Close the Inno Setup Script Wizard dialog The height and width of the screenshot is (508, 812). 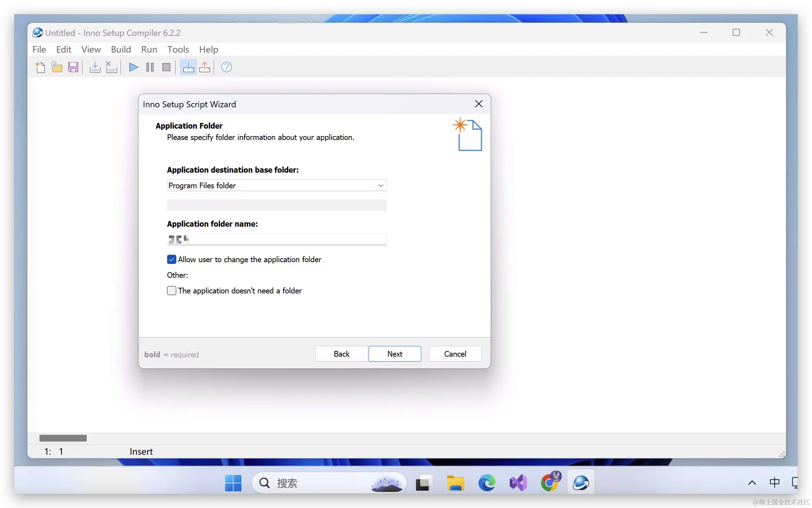(x=479, y=104)
